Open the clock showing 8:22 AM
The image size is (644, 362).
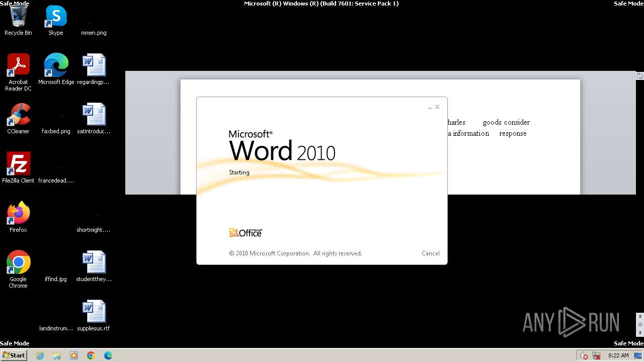pyautogui.click(x=618, y=355)
